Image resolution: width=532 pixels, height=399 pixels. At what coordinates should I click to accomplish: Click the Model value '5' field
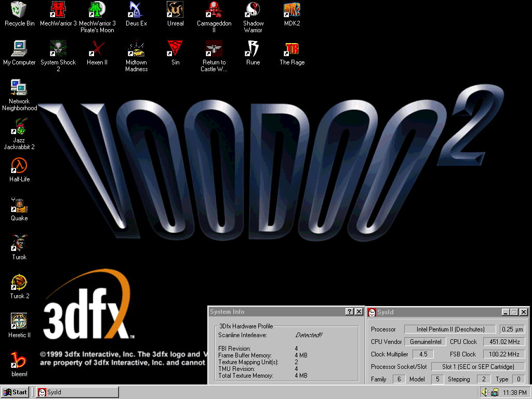pyautogui.click(x=437, y=379)
